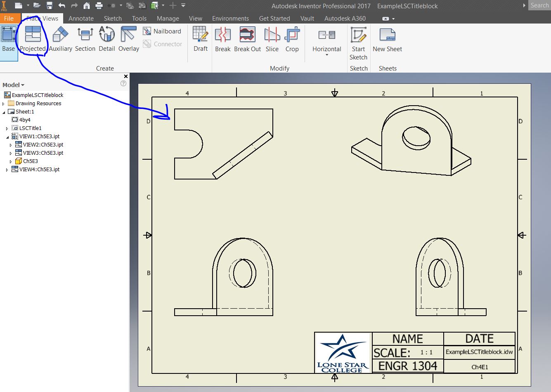The height and width of the screenshot is (392, 551).
Task: Print the drawing from quick access toolbar
Action: 99,6
